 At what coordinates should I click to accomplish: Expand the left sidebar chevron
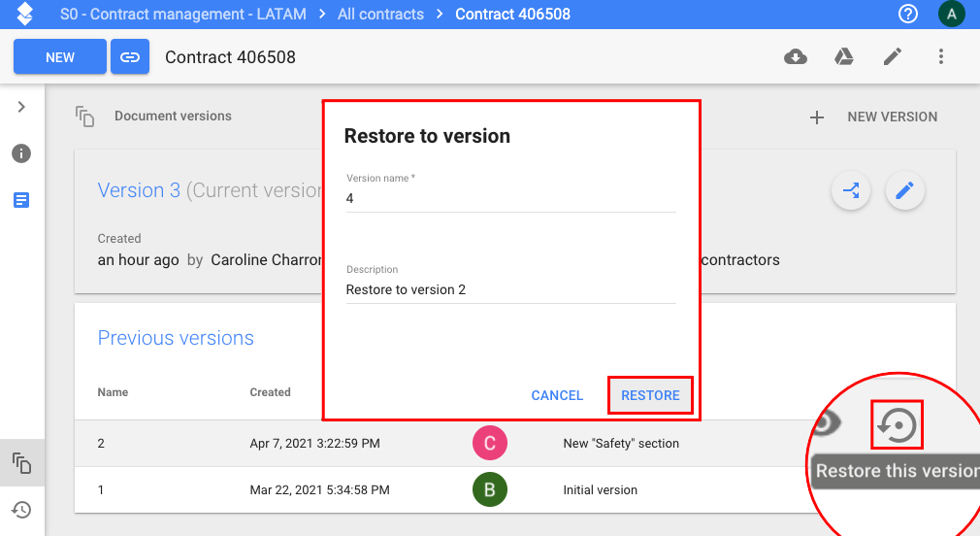21,107
